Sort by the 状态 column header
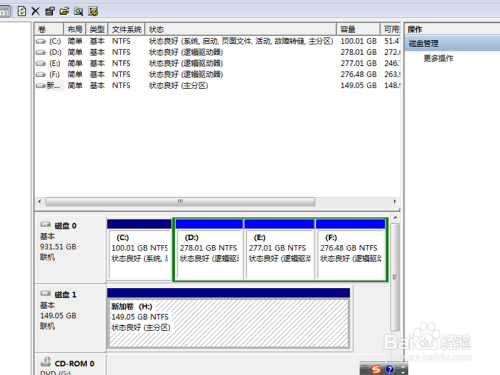The height and width of the screenshot is (375, 500). pos(240,29)
